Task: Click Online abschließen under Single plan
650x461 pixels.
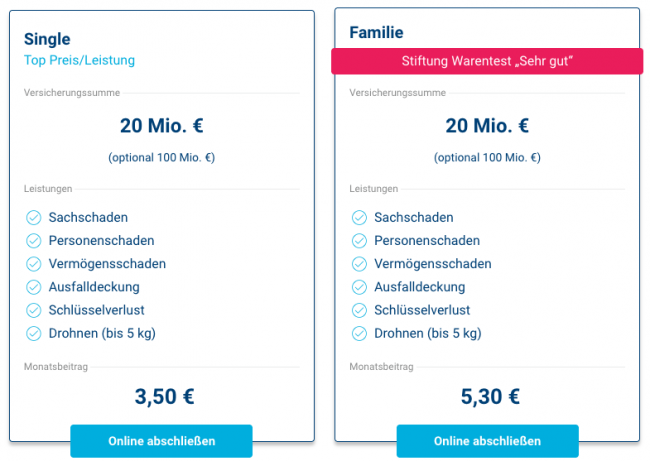Action: tap(161, 441)
